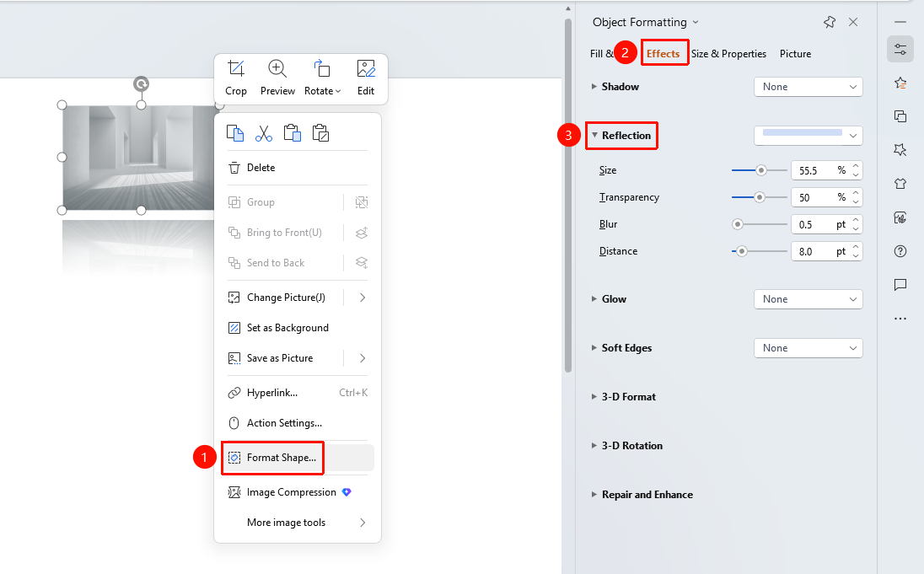Open the More image tools submenu

pyautogui.click(x=298, y=523)
